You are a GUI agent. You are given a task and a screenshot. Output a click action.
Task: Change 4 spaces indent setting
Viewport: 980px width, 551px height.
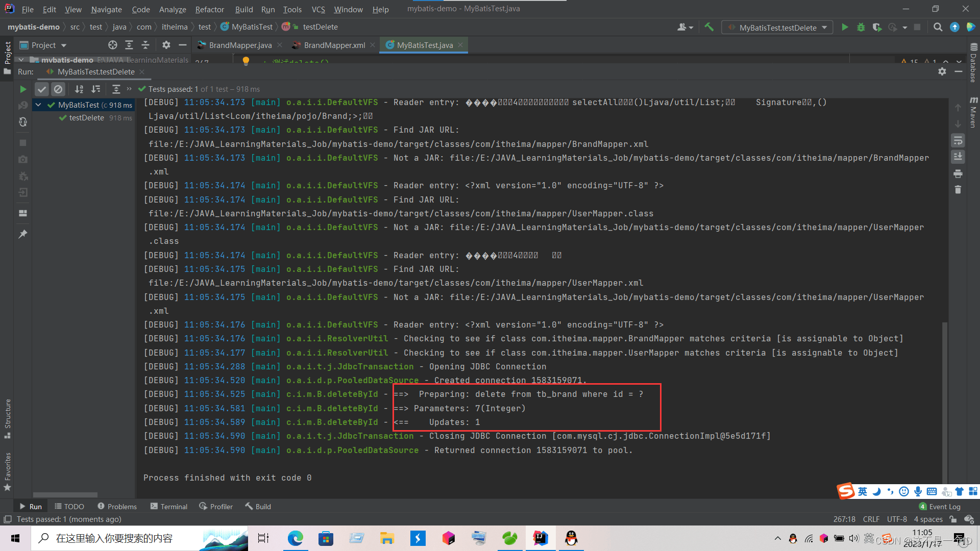coord(928,519)
